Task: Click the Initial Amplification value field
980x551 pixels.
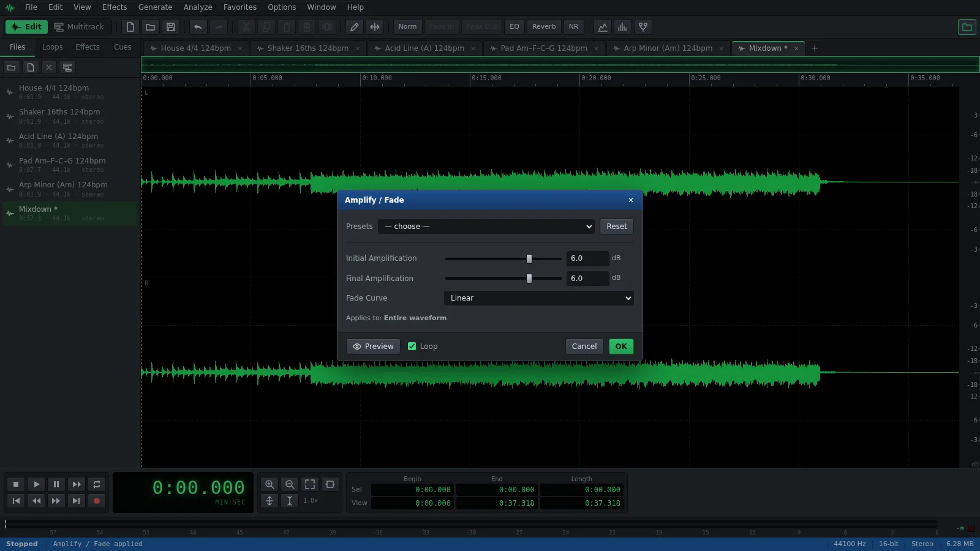Action: [x=587, y=258]
